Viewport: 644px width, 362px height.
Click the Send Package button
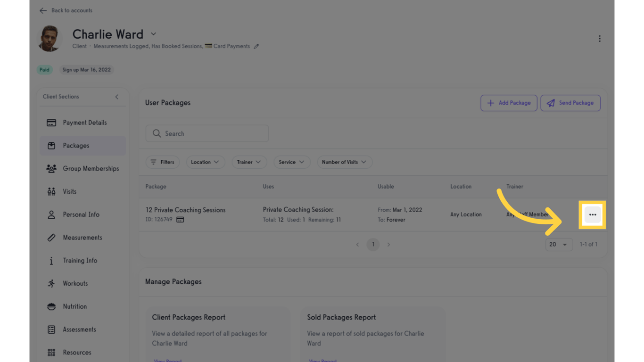pos(570,103)
